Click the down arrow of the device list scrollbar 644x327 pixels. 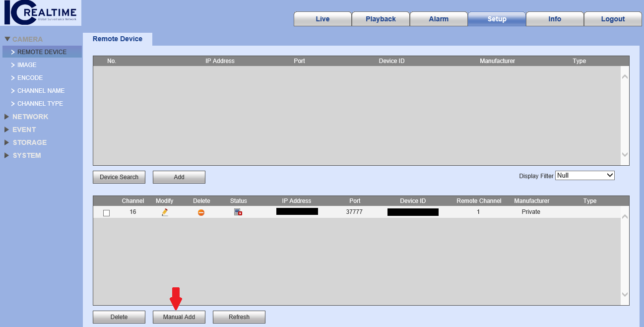tap(625, 155)
